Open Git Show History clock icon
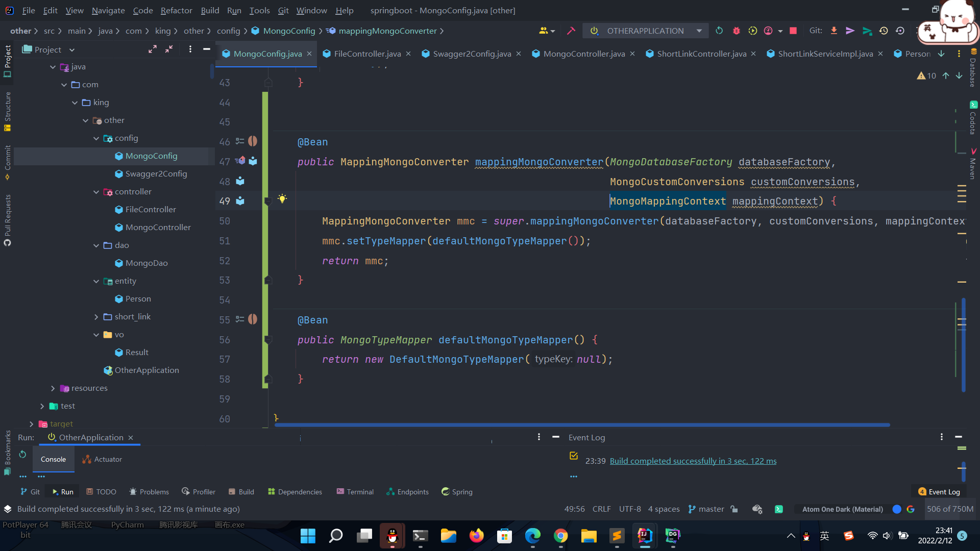Viewport: 980px width, 551px height. 884,31
